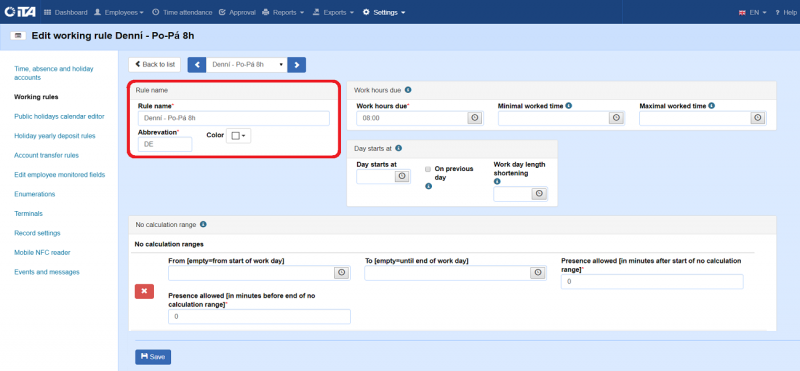This screenshot has width=800, height=371.
Task: Show info for Work hours due panel header
Action: point(408,90)
